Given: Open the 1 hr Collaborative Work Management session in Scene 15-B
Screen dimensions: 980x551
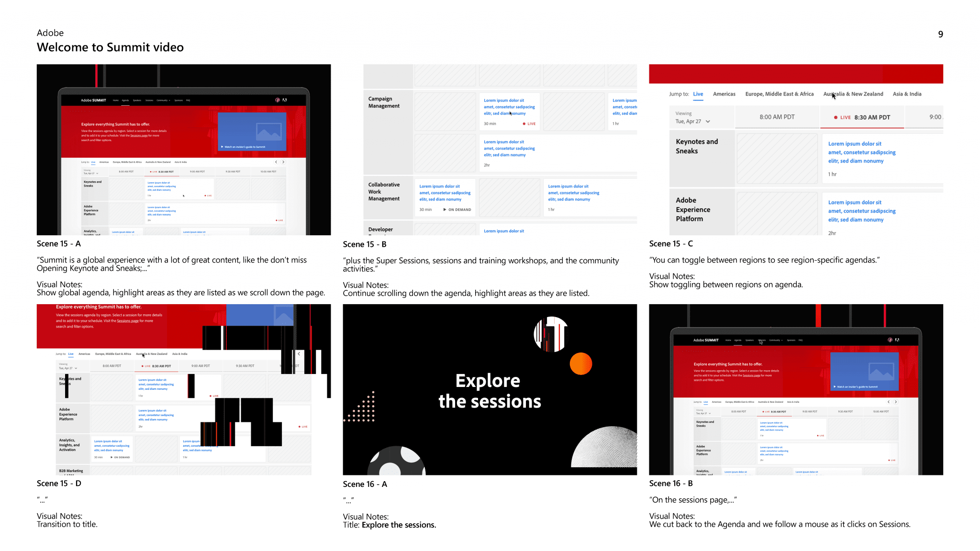Looking at the screenshot, I should tap(590, 198).
